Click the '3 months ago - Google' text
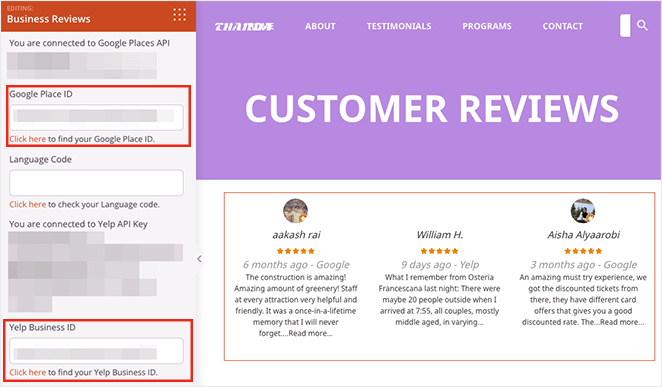662x387 pixels. point(583,265)
